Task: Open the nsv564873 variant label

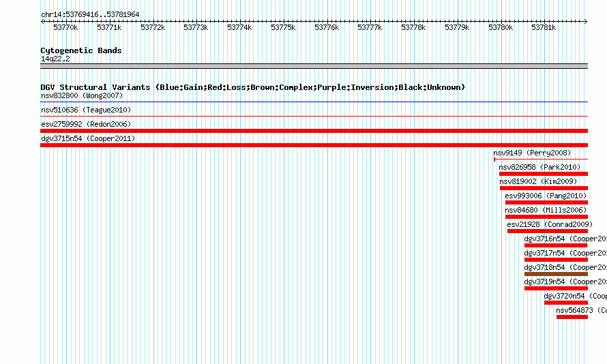Action: (x=582, y=310)
